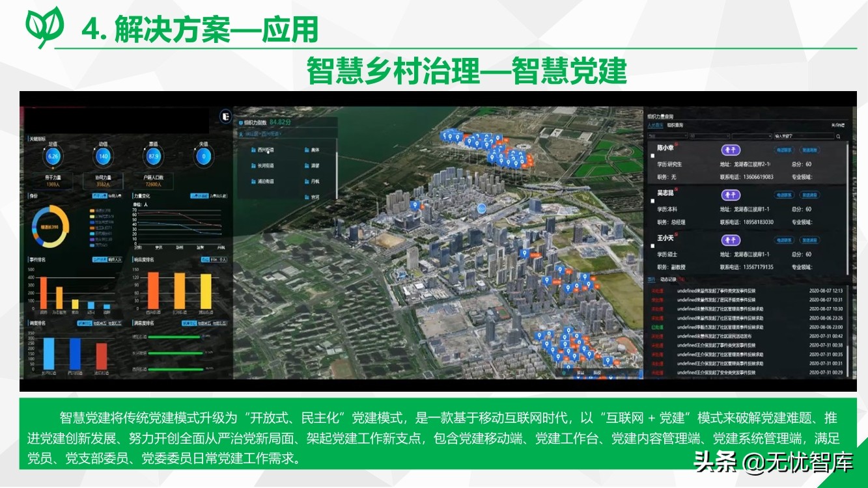Select the highlighted toggle in the 满意度排名 header
Image resolution: width=868 pixels, height=488 pixels.
point(189,323)
